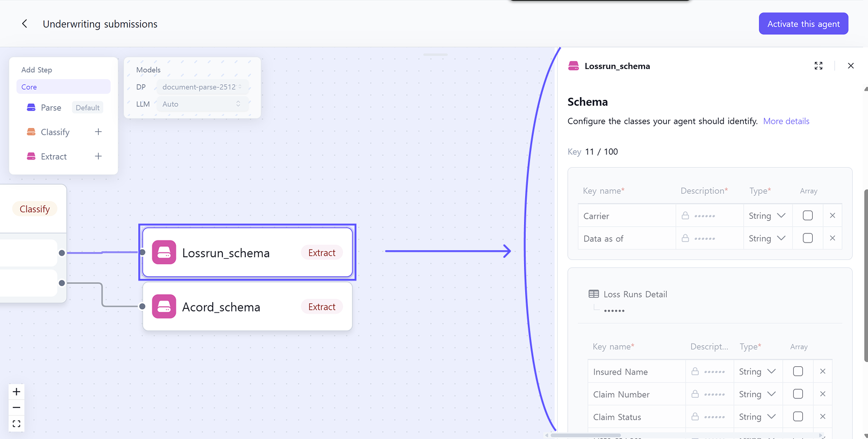Select the Lossrun_schema node icon
Viewport: 868px width, 439px height.
point(164,252)
